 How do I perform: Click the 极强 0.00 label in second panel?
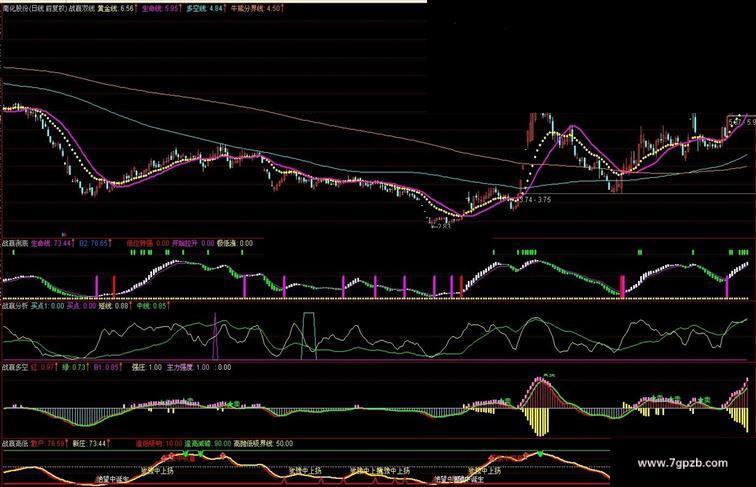235,244
